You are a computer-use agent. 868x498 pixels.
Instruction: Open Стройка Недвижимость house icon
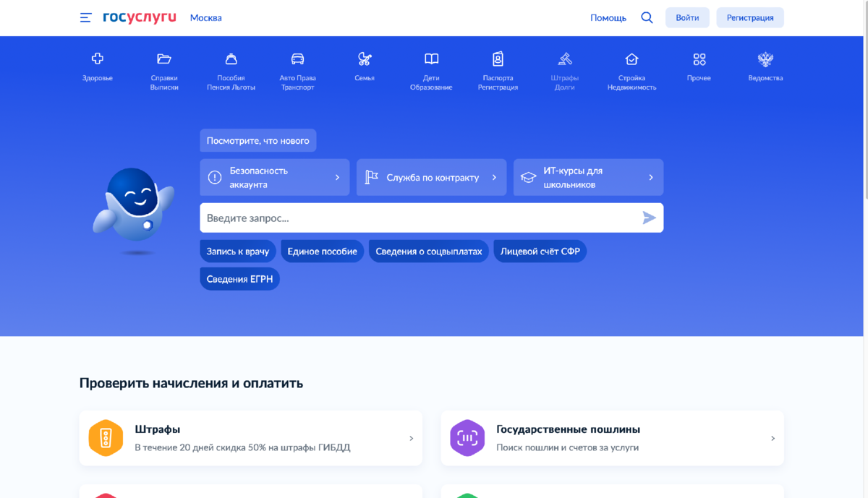(x=631, y=59)
